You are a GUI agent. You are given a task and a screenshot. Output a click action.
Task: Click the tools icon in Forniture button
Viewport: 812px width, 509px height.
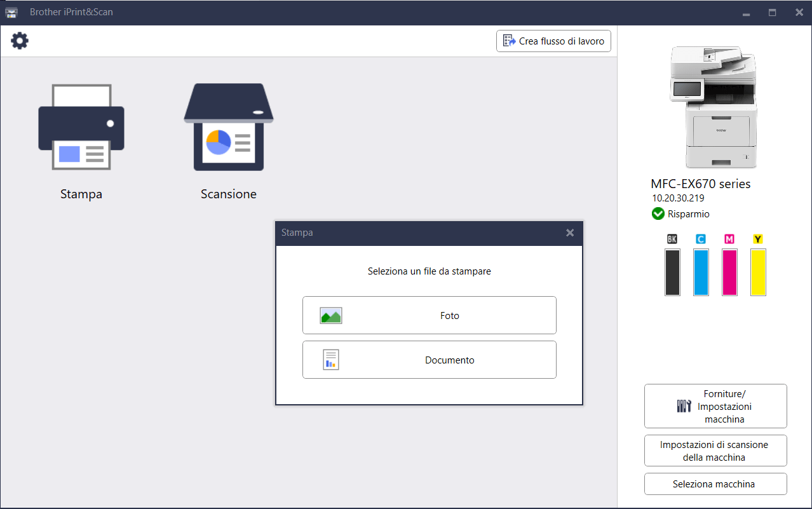pos(684,406)
